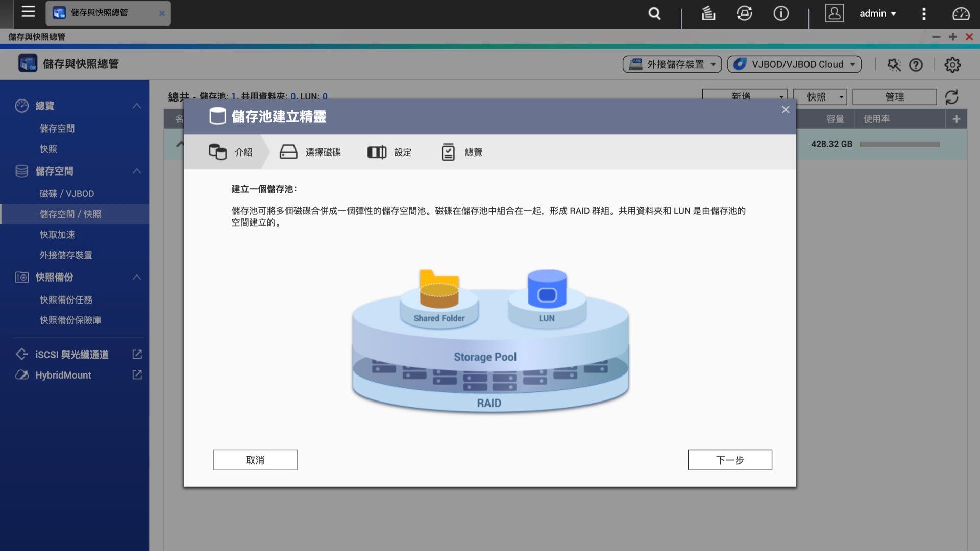The image size is (980, 551).
Task: Click the 428.32 GB capacity value
Action: coord(832,144)
